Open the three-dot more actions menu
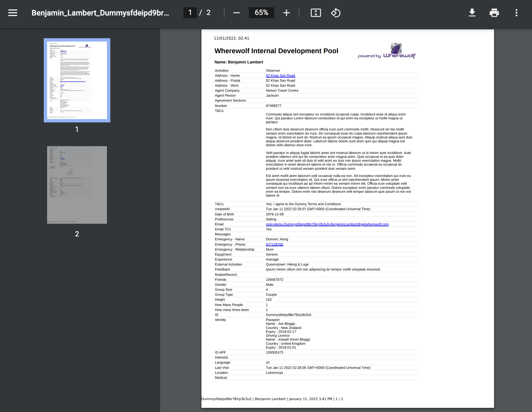 click(x=516, y=13)
